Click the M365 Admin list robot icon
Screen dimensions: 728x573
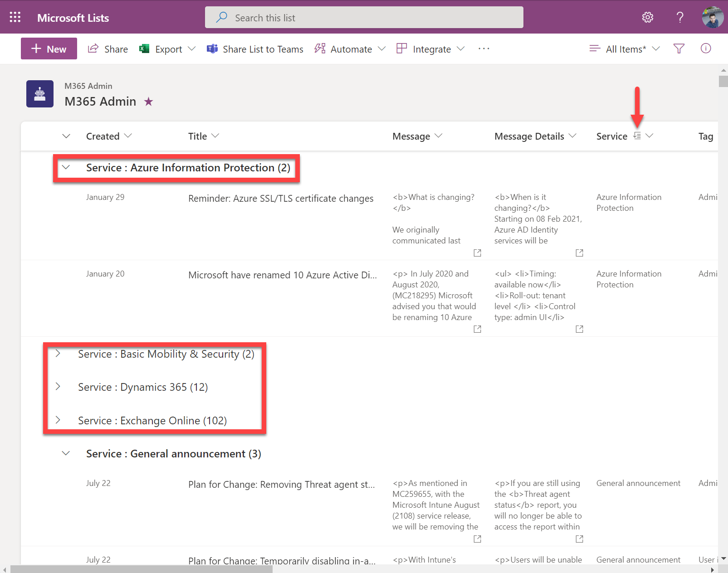pos(40,94)
